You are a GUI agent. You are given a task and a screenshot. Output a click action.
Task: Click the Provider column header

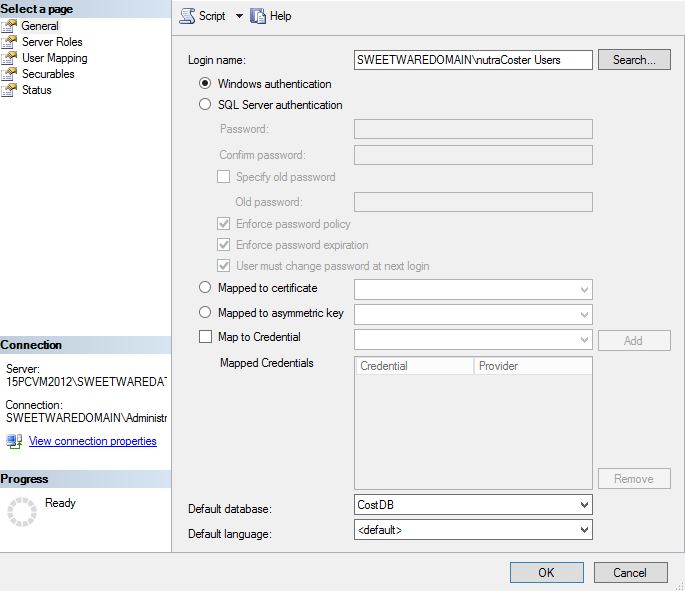[x=533, y=366]
